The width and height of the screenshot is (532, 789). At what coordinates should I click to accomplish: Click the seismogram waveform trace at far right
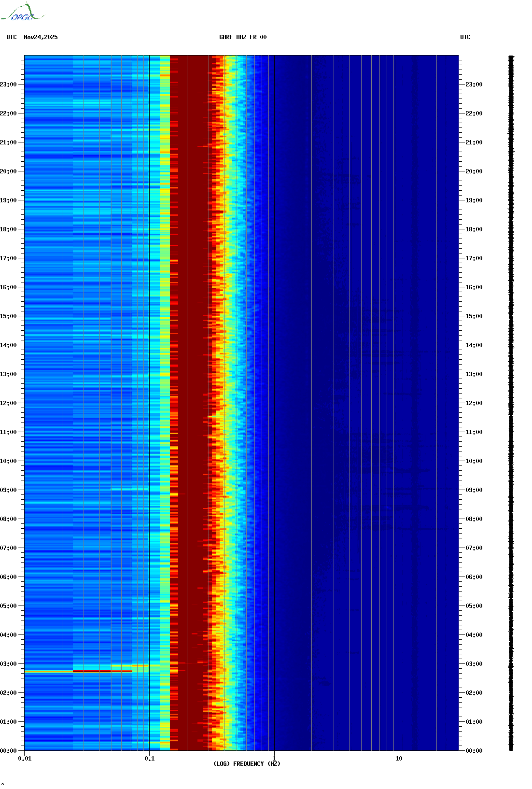point(511,403)
